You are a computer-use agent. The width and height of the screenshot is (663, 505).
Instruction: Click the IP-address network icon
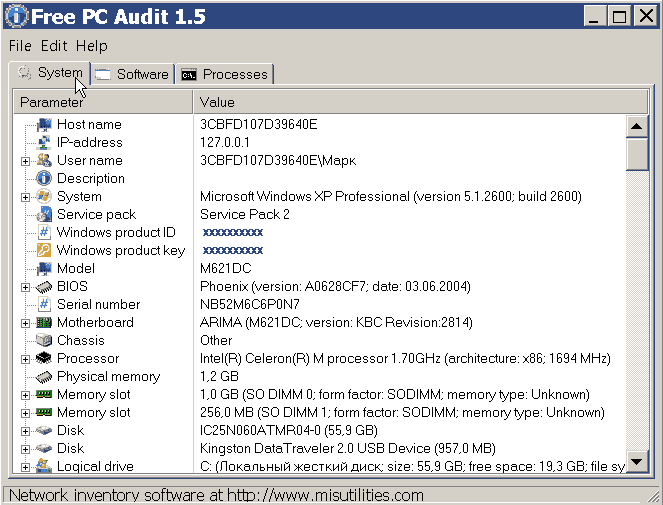click(x=44, y=143)
